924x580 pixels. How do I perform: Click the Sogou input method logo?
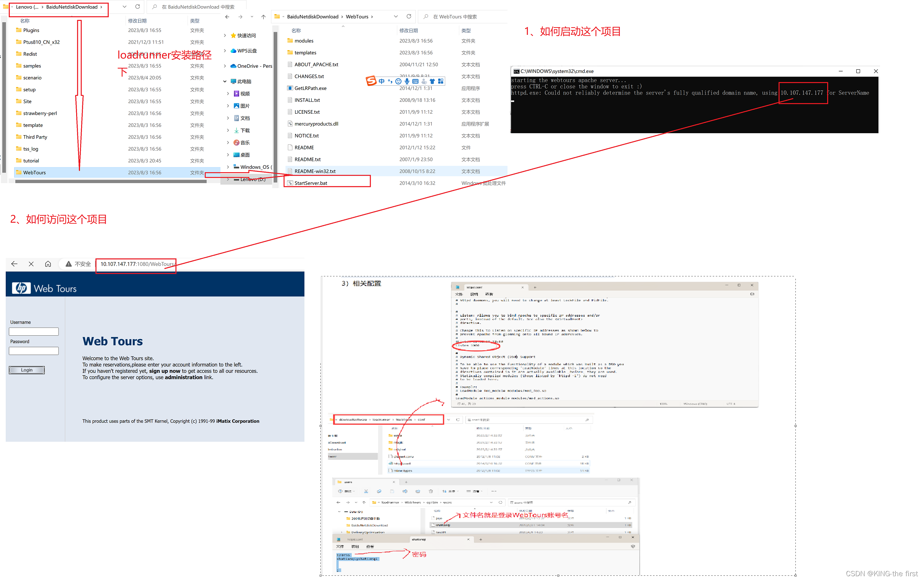coord(371,81)
